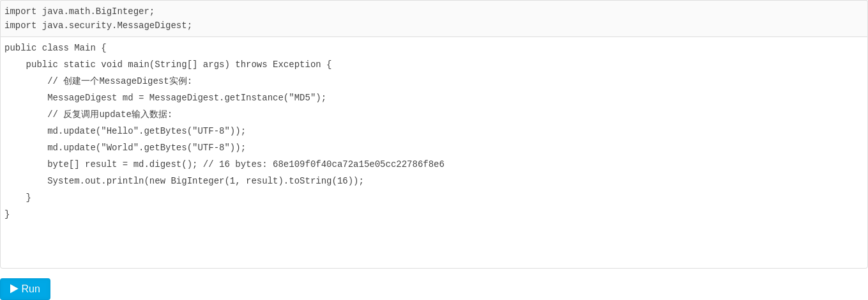
Task: Click the hash value 68e109f0f40ca72a15e05cc22786f8e6
Action: tap(358, 164)
